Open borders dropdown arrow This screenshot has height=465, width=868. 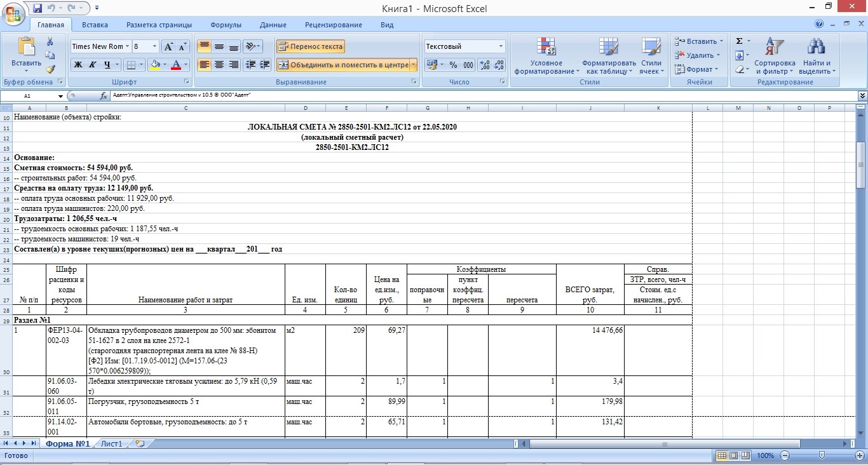click(141, 65)
